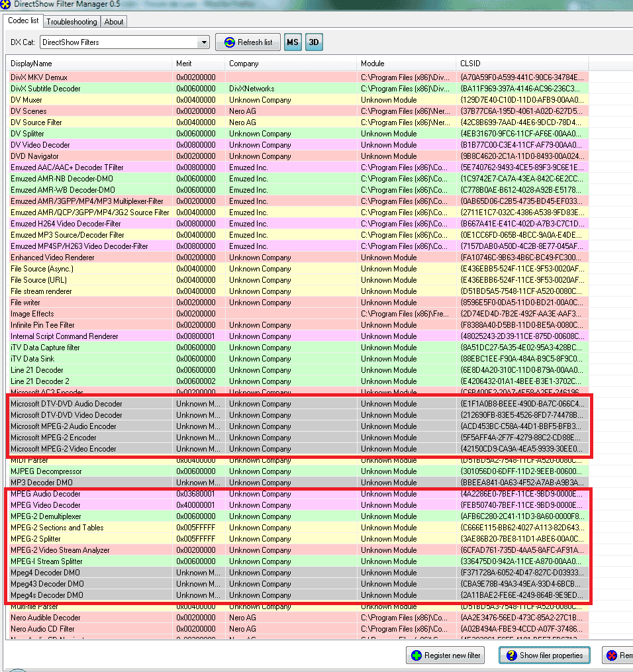Click the Refresh list button

pos(248,42)
